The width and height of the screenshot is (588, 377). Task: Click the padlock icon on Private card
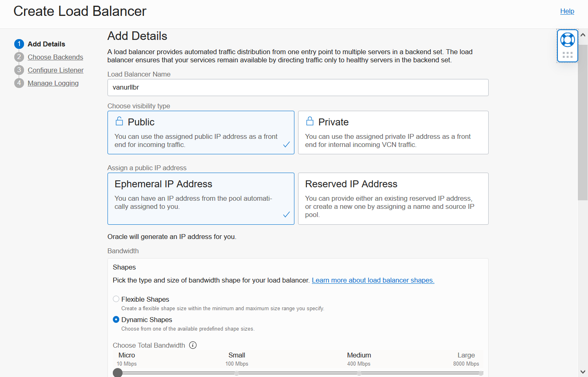click(x=310, y=121)
